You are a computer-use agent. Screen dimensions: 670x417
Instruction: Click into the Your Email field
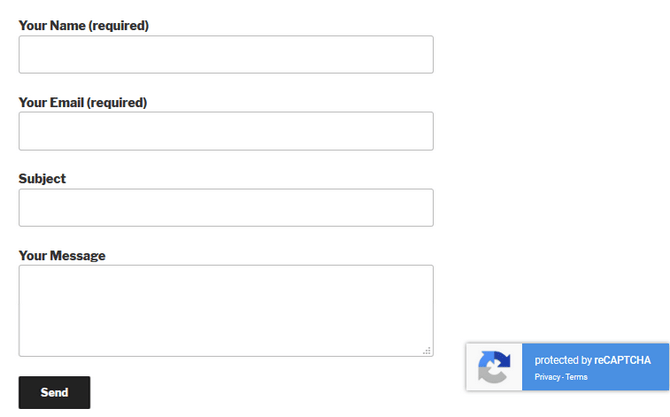(226, 131)
